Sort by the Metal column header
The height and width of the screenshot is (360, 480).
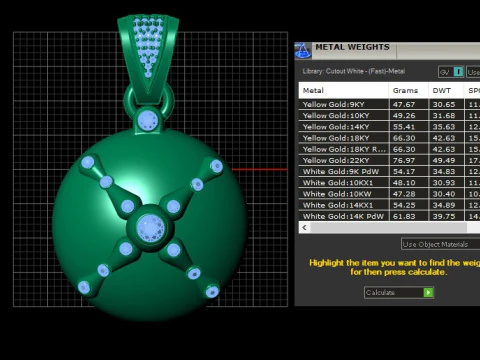(344, 91)
